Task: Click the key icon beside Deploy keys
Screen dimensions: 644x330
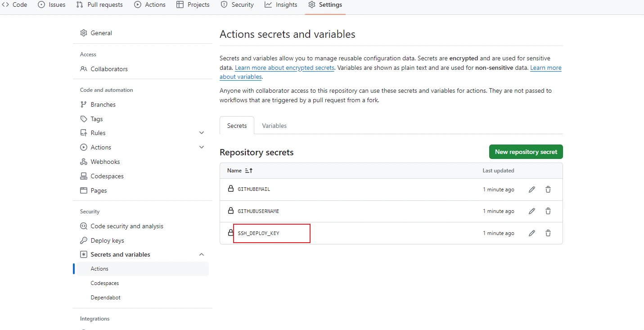Action: coord(84,240)
